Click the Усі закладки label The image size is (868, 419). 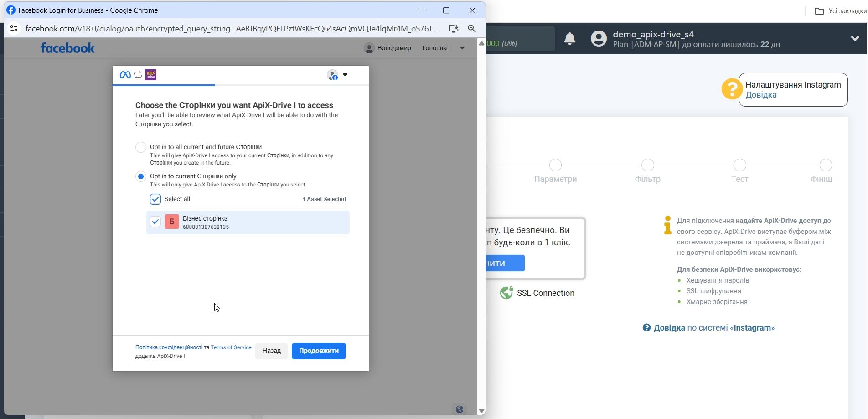point(847,11)
